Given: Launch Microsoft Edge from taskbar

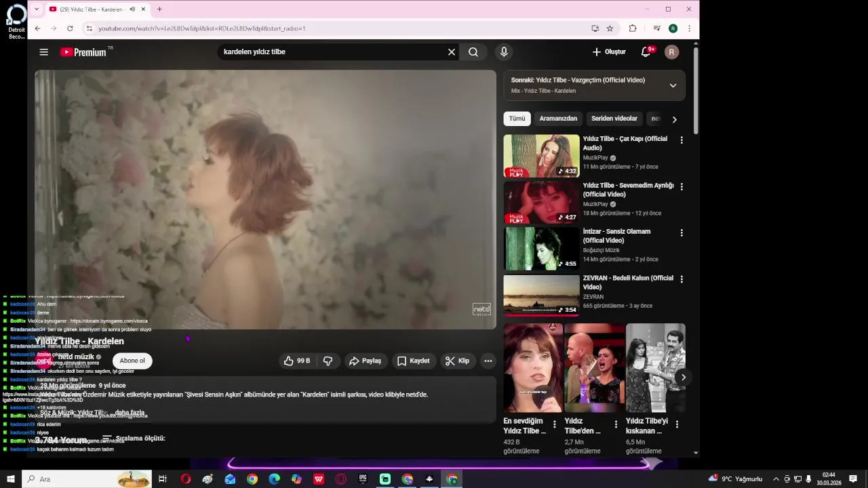Looking at the screenshot, I should 275,479.
